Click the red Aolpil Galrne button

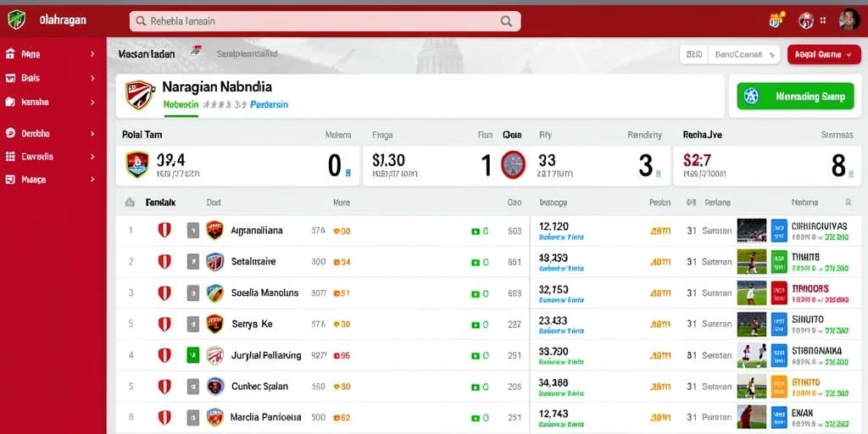(x=824, y=55)
